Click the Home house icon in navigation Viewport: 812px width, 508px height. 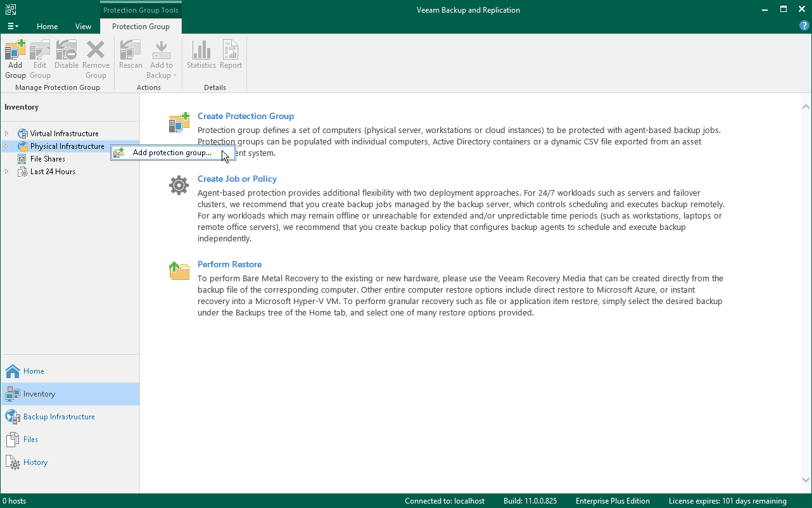(13, 371)
